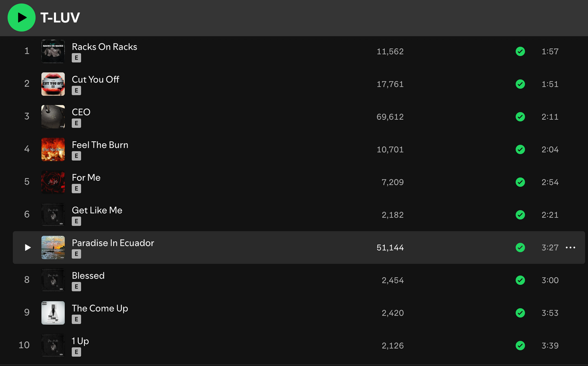
Task: Toggle saved checkmark for Racks On Racks
Action: pos(520,51)
